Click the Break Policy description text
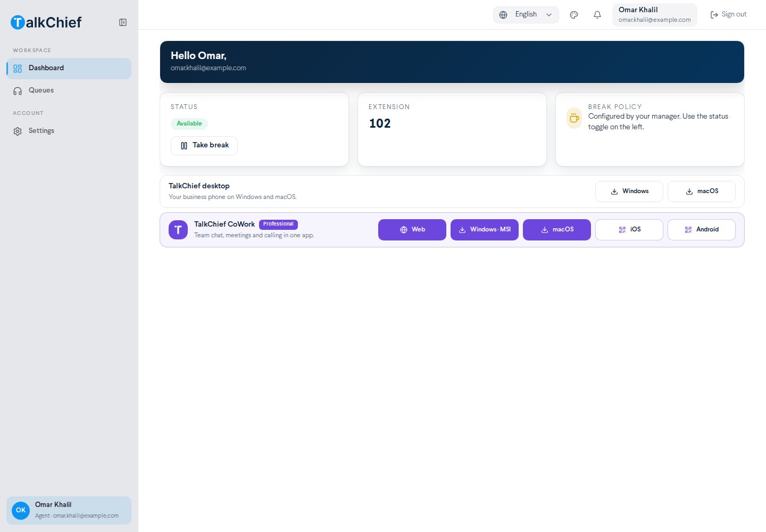The image size is (766, 532). 658,122
